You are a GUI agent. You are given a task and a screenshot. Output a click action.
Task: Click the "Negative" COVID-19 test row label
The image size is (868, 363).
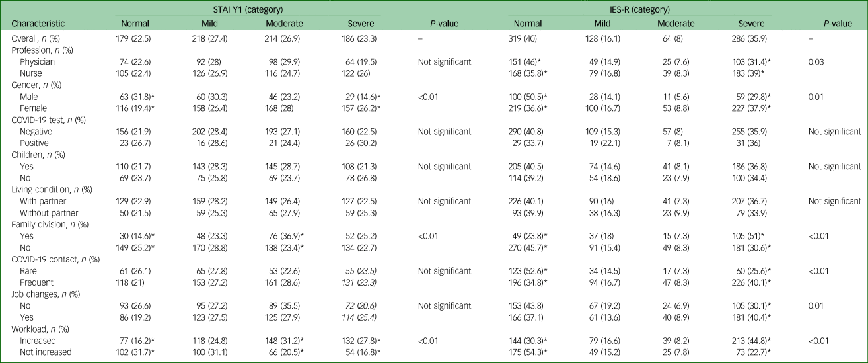tap(36, 132)
